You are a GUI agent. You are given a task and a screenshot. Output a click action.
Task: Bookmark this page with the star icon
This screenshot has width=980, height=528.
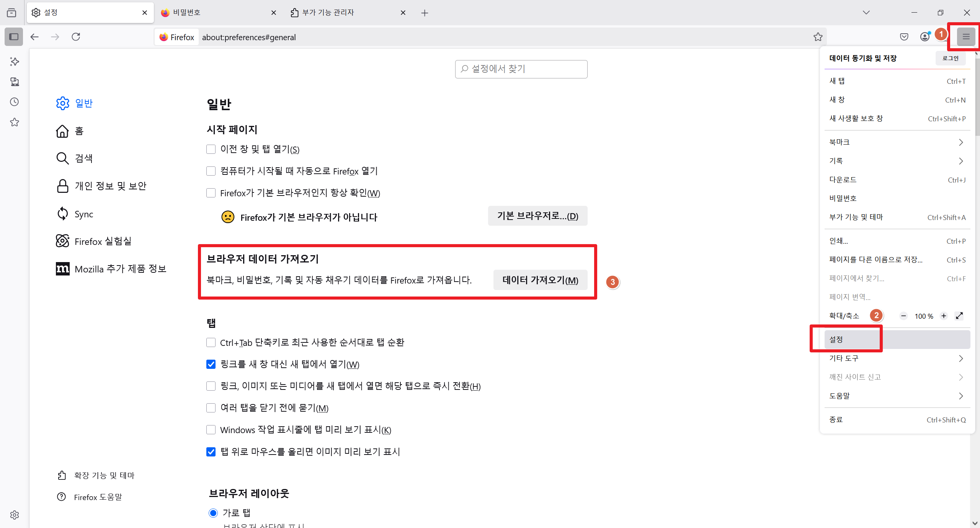818,36
